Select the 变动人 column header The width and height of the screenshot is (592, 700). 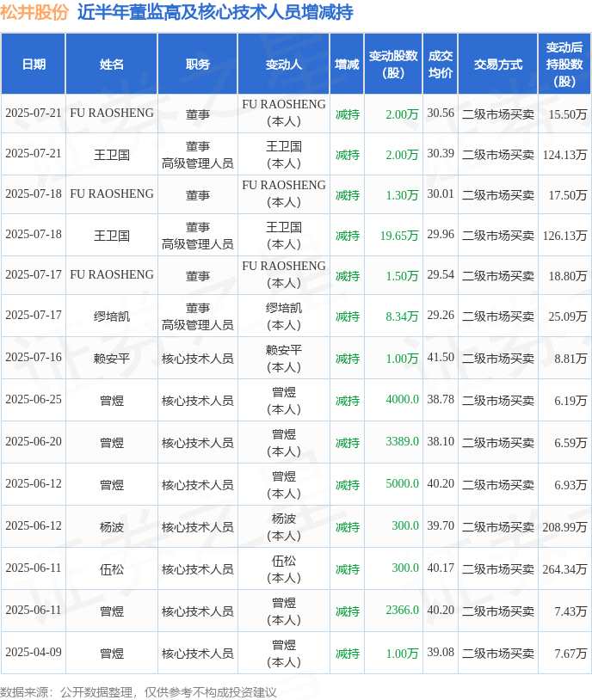point(284,64)
